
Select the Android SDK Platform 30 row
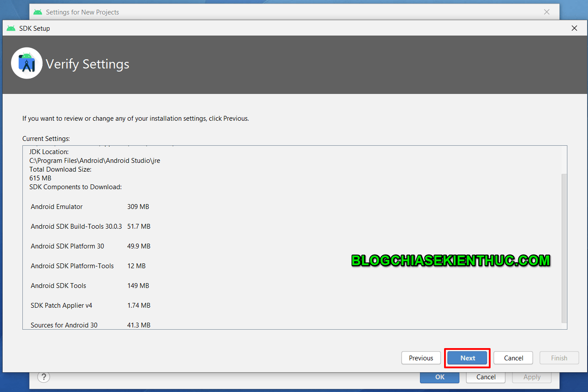[x=90, y=246]
